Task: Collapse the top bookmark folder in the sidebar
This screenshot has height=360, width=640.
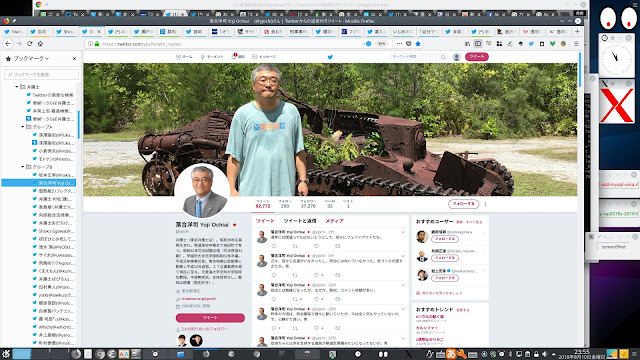Action: [x=17, y=87]
